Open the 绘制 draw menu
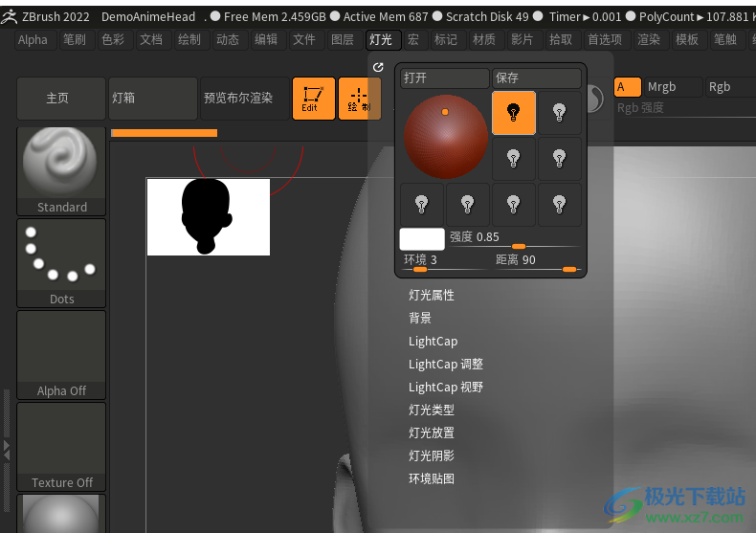This screenshot has height=533, width=756. (x=190, y=40)
